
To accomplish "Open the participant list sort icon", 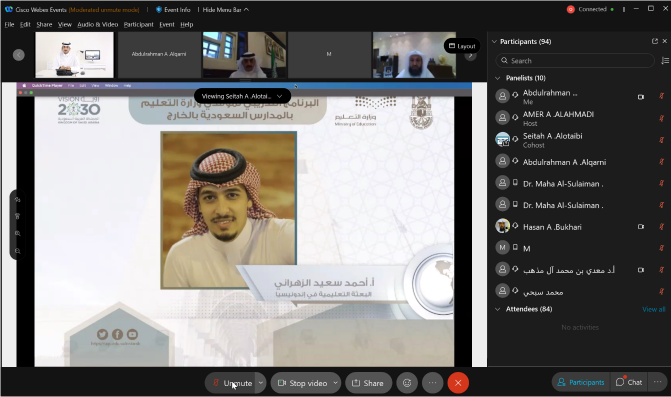I will 665,61.
